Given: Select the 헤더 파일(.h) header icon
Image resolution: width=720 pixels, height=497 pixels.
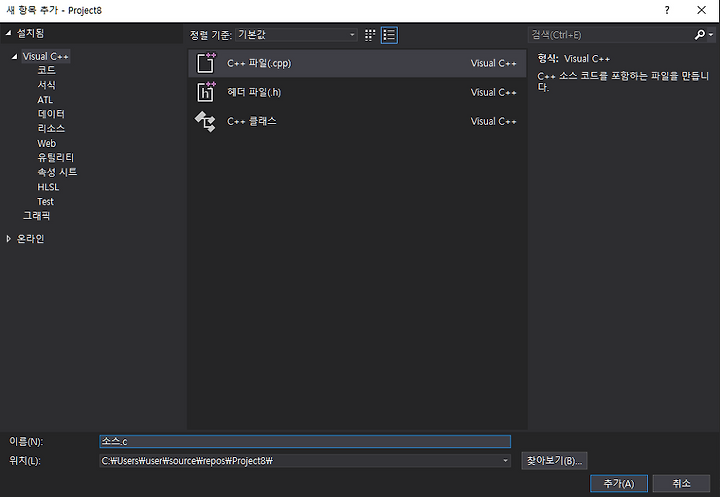Looking at the screenshot, I should point(206,92).
